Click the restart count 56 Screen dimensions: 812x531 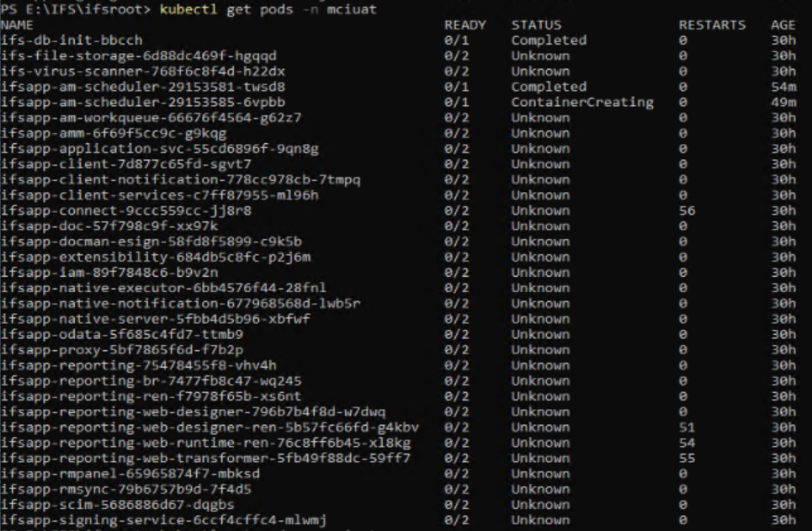[687, 211]
